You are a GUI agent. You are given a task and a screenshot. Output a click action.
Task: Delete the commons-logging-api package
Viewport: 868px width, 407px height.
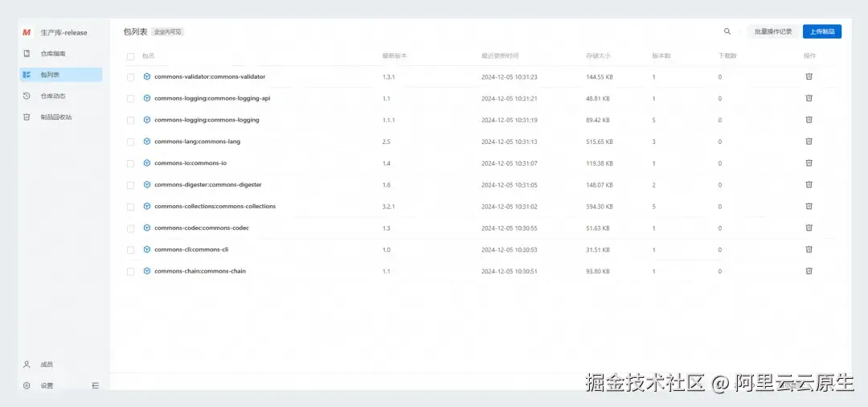[x=809, y=98]
